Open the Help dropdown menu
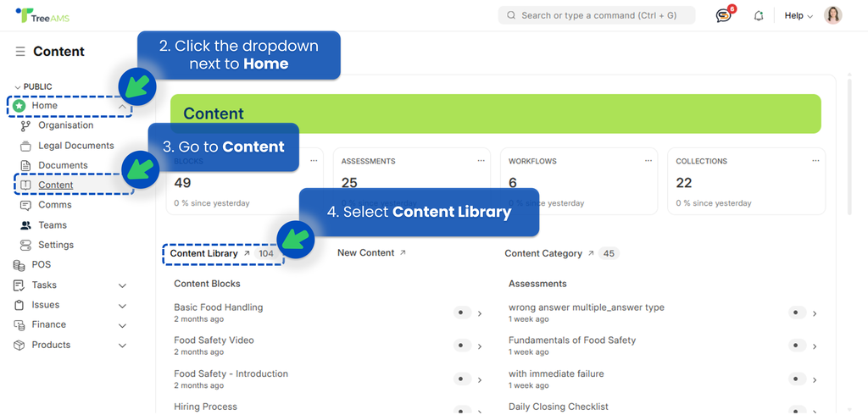 [798, 16]
